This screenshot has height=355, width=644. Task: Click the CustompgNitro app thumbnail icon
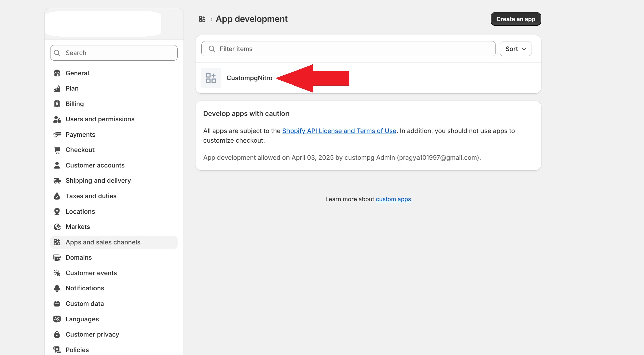pos(211,78)
